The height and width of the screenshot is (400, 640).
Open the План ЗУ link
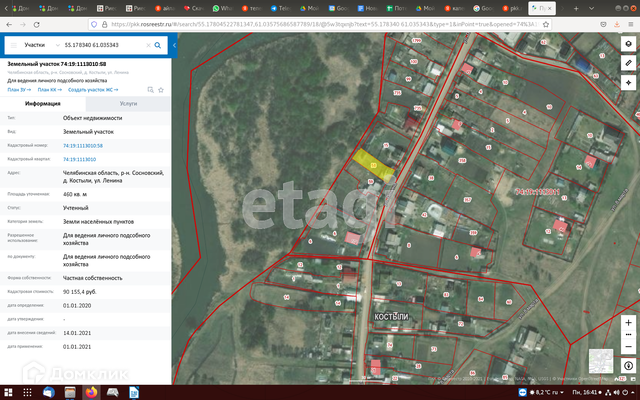pyautogui.click(x=20, y=89)
